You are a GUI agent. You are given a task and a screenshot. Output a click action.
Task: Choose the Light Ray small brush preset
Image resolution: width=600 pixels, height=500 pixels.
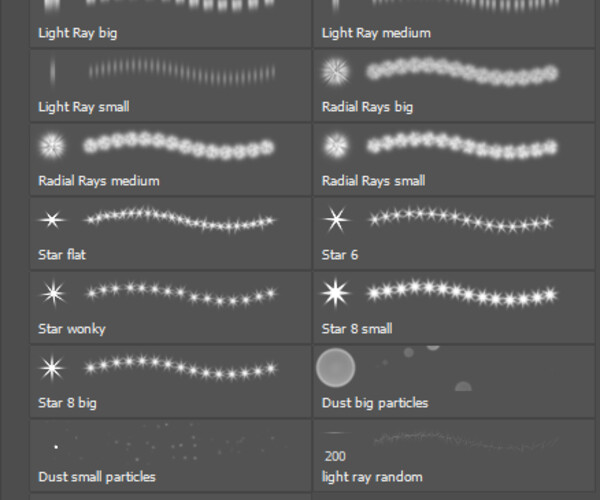tap(170, 86)
